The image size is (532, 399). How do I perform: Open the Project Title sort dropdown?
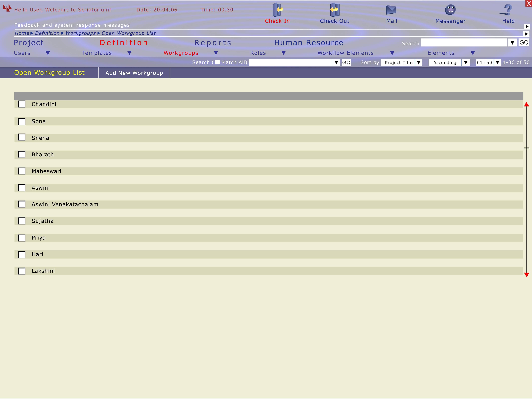pyautogui.click(x=419, y=63)
